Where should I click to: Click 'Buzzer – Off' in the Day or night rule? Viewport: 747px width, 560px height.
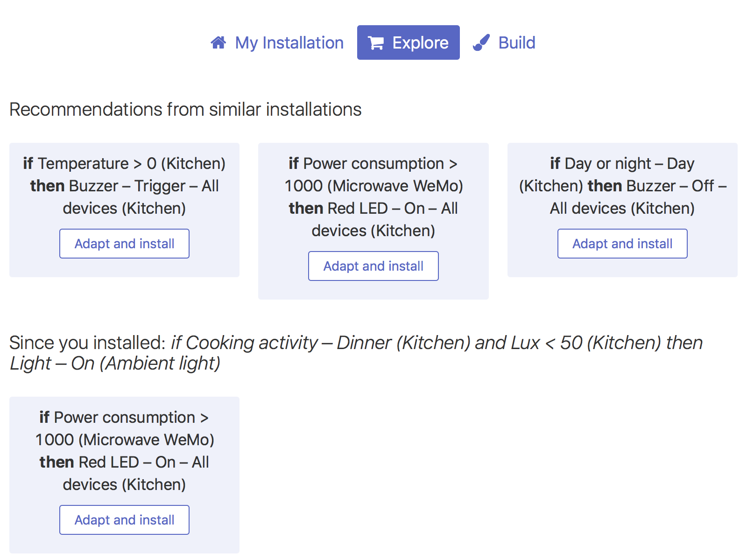coord(670,186)
